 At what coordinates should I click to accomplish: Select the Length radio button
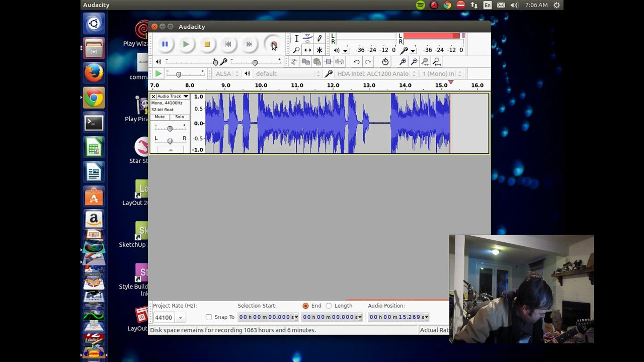(329, 306)
